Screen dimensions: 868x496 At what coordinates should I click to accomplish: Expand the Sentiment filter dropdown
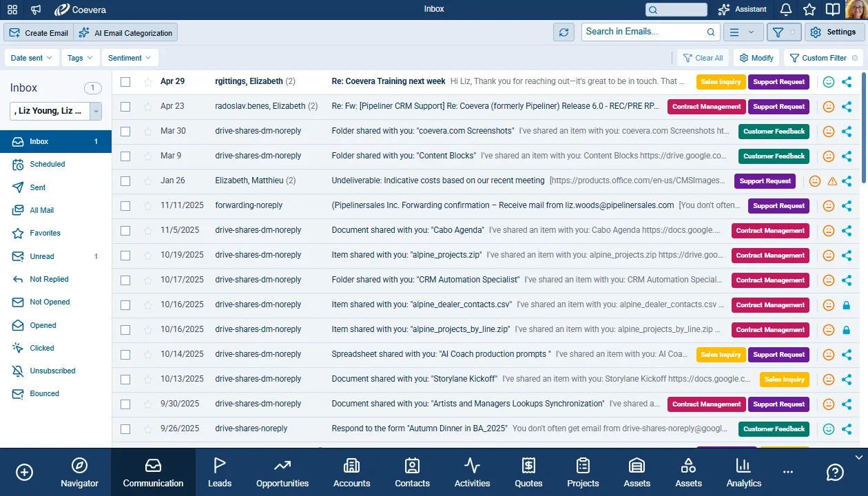(130, 58)
